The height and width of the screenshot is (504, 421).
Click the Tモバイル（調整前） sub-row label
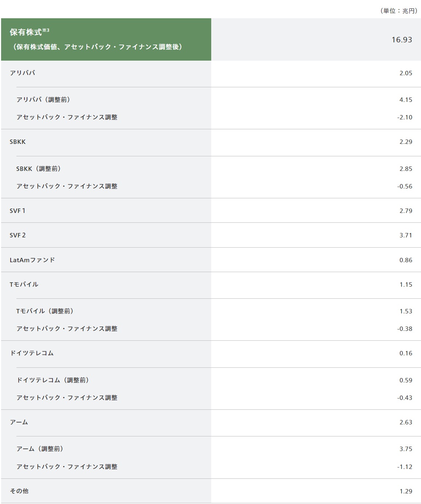coord(45,311)
